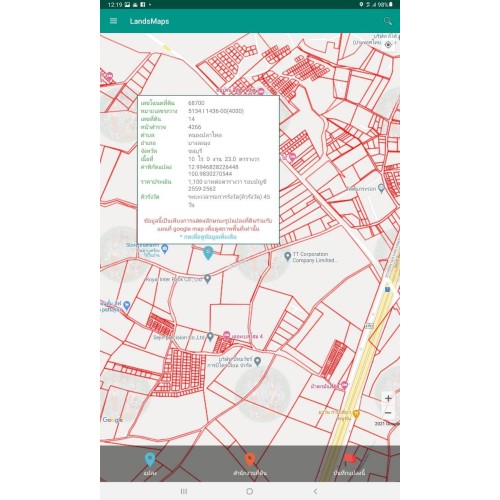Viewport: 500px width, 500px height.
Task: Select title deed number 68700
Action: pos(196,103)
